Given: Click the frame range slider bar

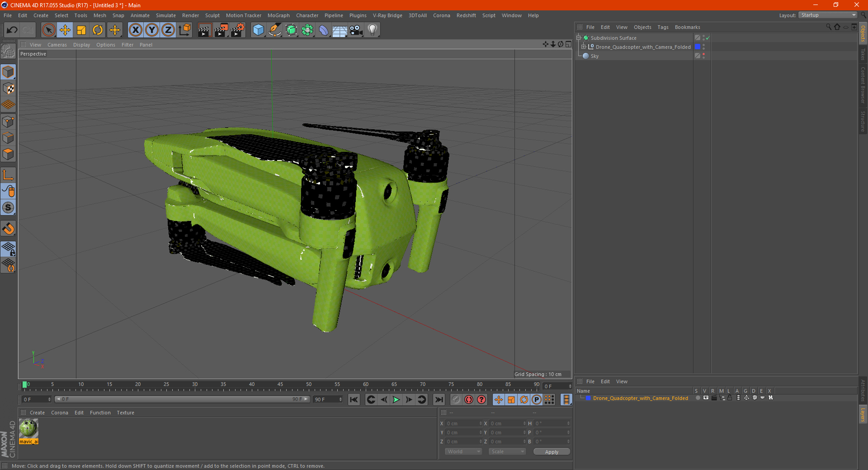Looking at the screenshot, I should [x=182, y=399].
